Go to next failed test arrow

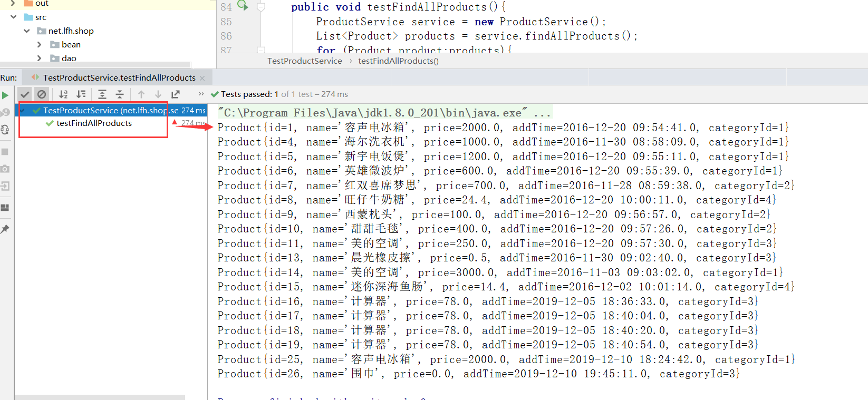coord(158,94)
